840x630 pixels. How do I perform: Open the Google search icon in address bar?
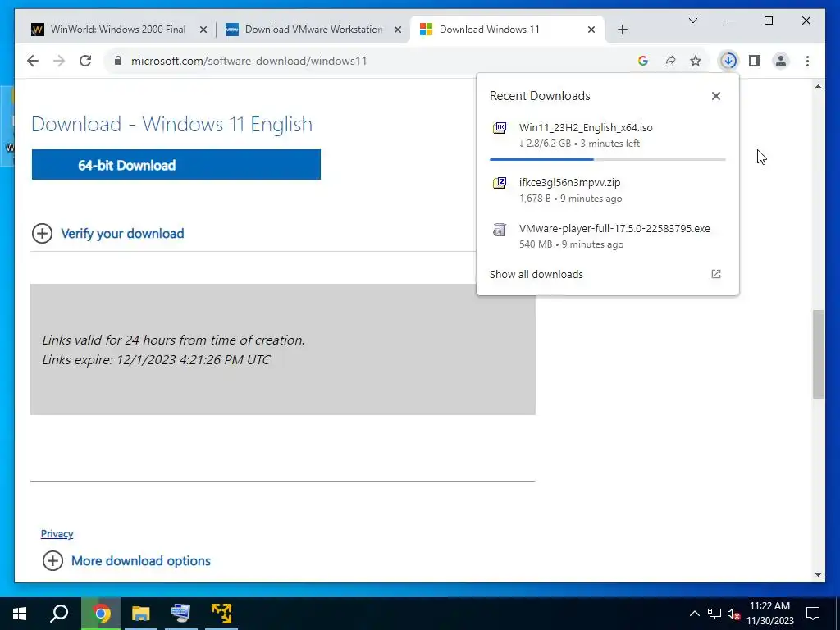click(x=643, y=61)
